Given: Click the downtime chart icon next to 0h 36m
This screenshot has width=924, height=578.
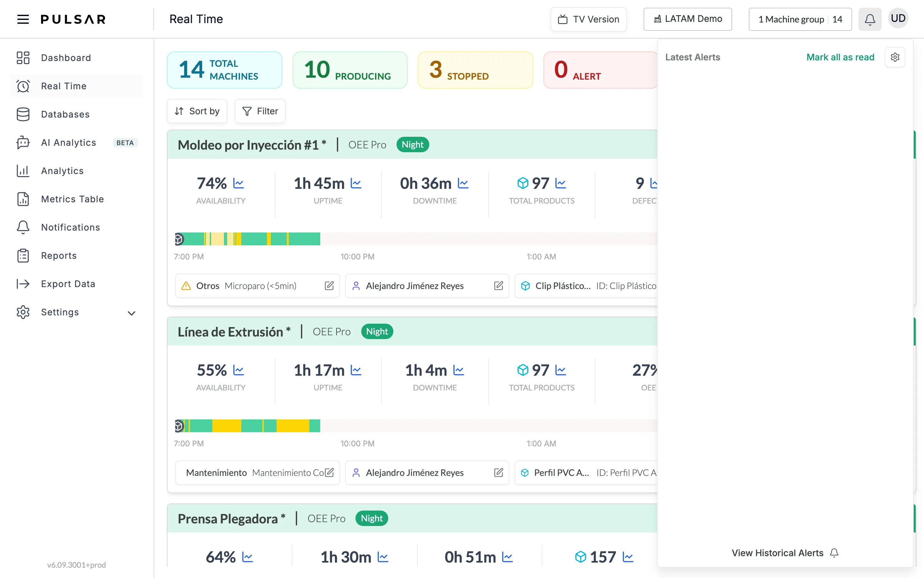Looking at the screenshot, I should coord(463,183).
